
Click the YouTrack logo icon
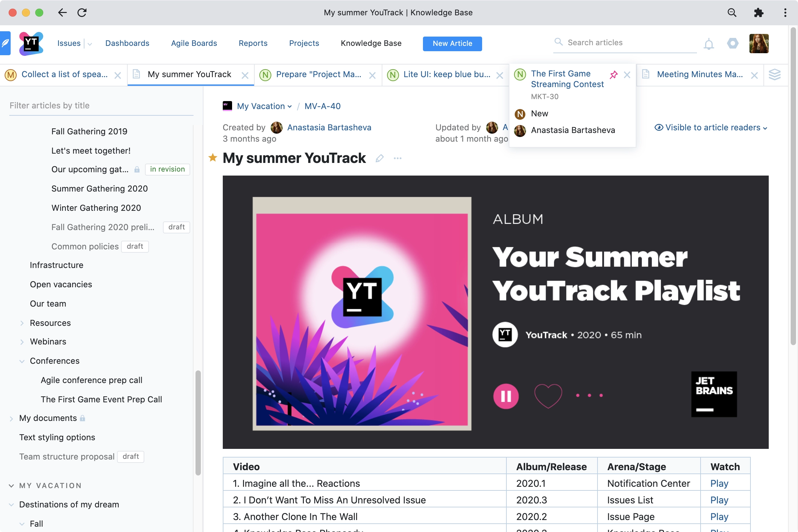(x=31, y=44)
